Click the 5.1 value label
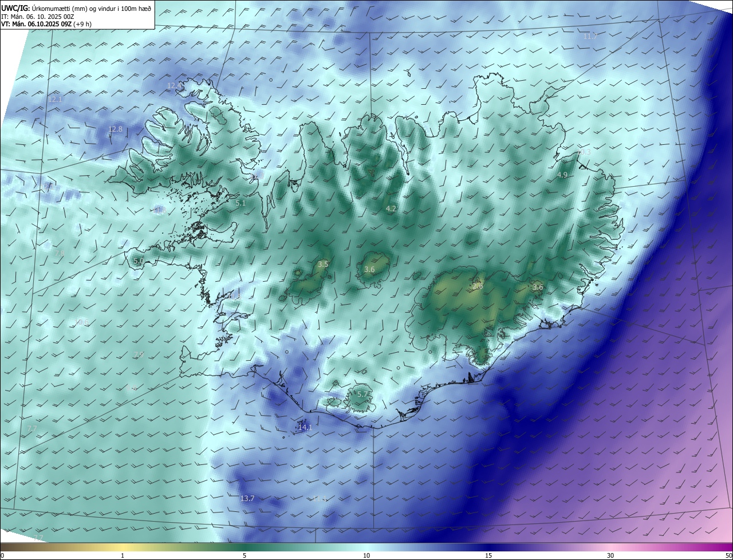The image size is (733, 560). pyautogui.click(x=241, y=203)
